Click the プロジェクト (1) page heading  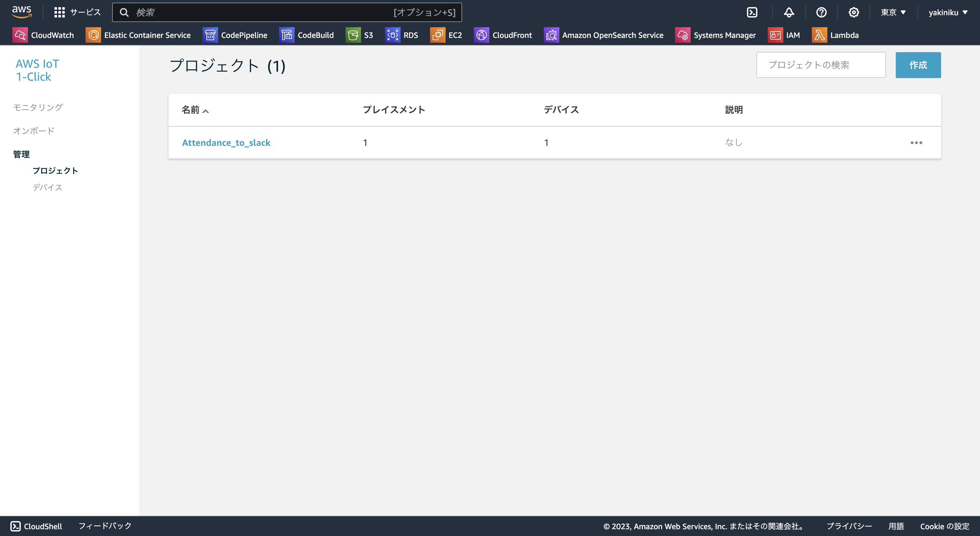(x=227, y=66)
